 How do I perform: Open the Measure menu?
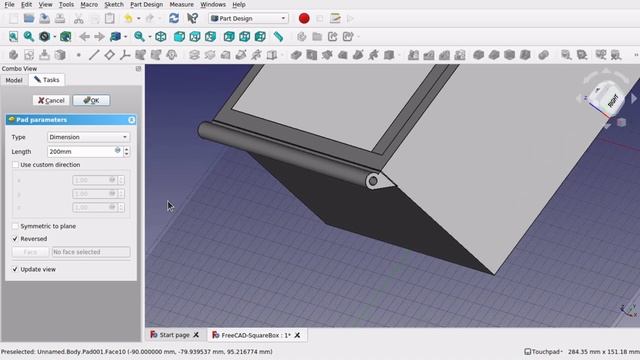point(181,4)
